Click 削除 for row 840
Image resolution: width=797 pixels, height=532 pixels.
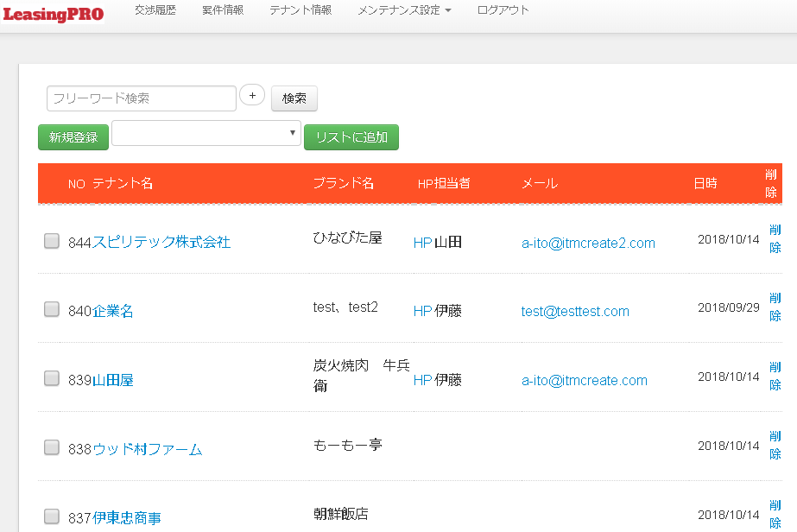pos(775,307)
